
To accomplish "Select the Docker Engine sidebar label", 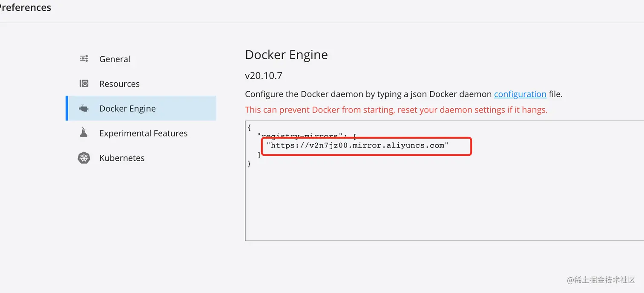I will [x=127, y=109].
